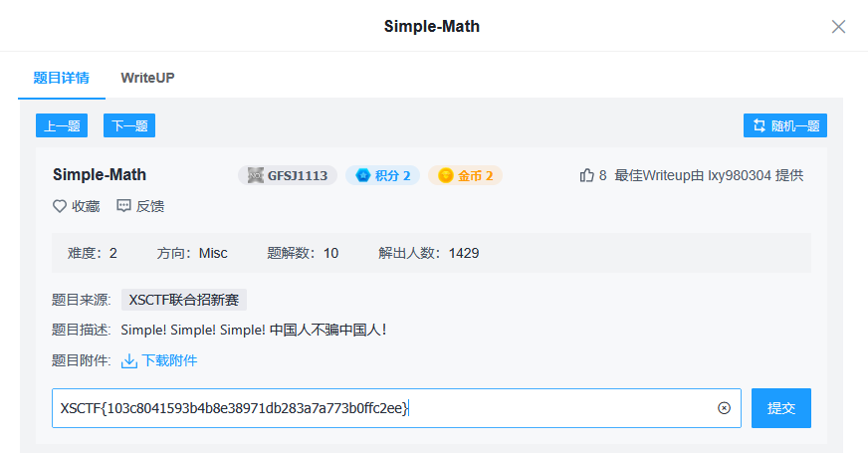Go to next challenge with 下一题
Screen dimensions: 868x453
(x=129, y=125)
